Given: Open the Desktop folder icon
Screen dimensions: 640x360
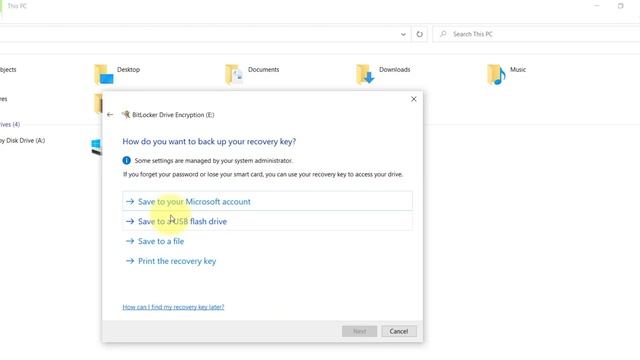Looking at the screenshot, I should (104, 74).
